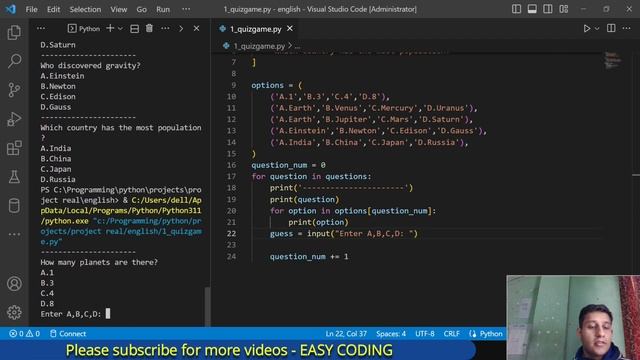The width and height of the screenshot is (640, 360).
Task: Open the Explorer view in activity bar
Action: pos(14,32)
